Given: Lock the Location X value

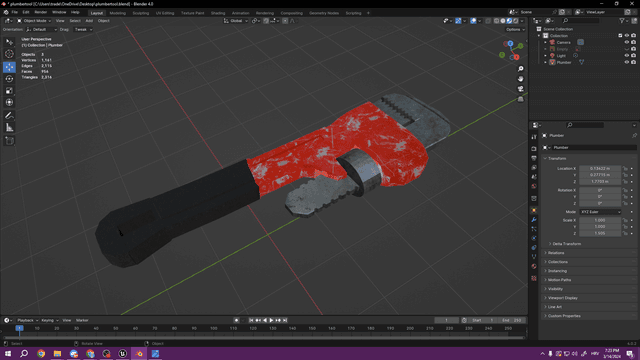Looking at the screenshot, I should [625, 168].
